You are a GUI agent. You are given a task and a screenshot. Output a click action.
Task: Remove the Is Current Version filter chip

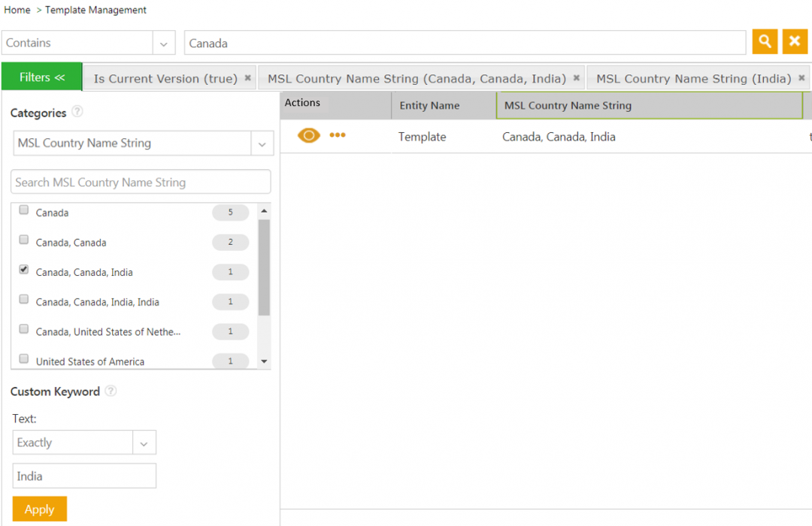[x=247, y=77]
